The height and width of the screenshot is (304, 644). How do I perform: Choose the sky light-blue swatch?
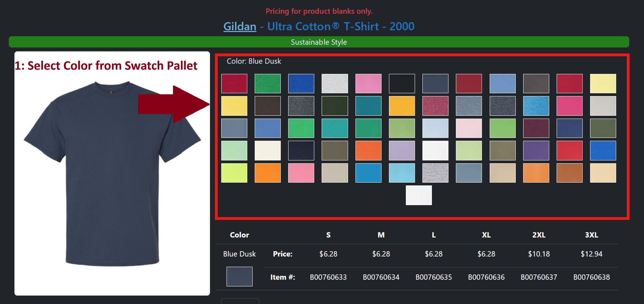(x=402, y=173)
